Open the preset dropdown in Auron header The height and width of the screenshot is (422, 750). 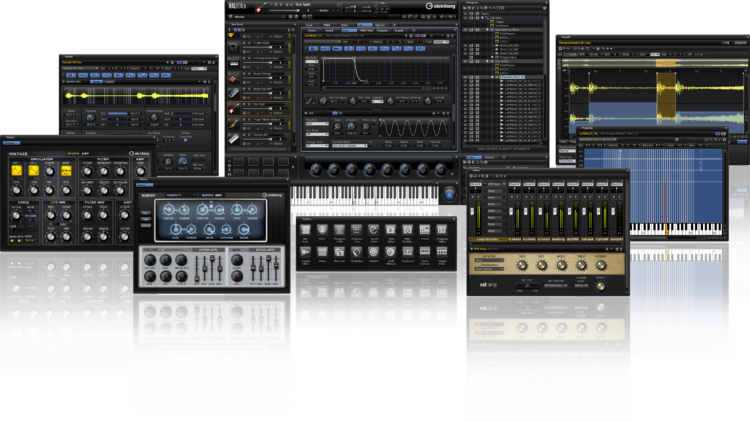click(181, 195)
